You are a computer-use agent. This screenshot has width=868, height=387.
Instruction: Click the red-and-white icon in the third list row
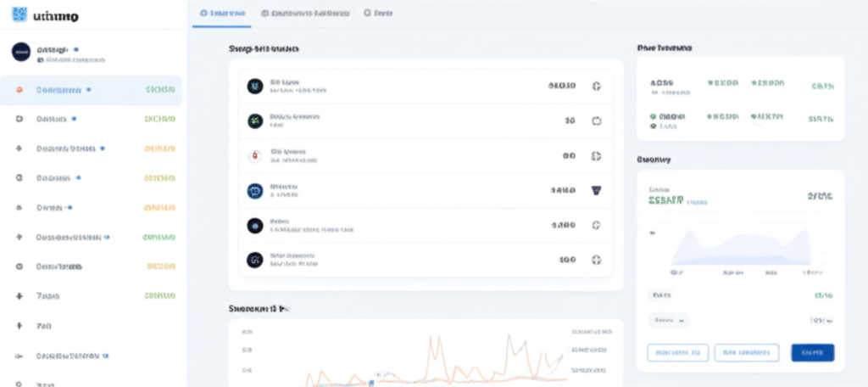point(253,156)
